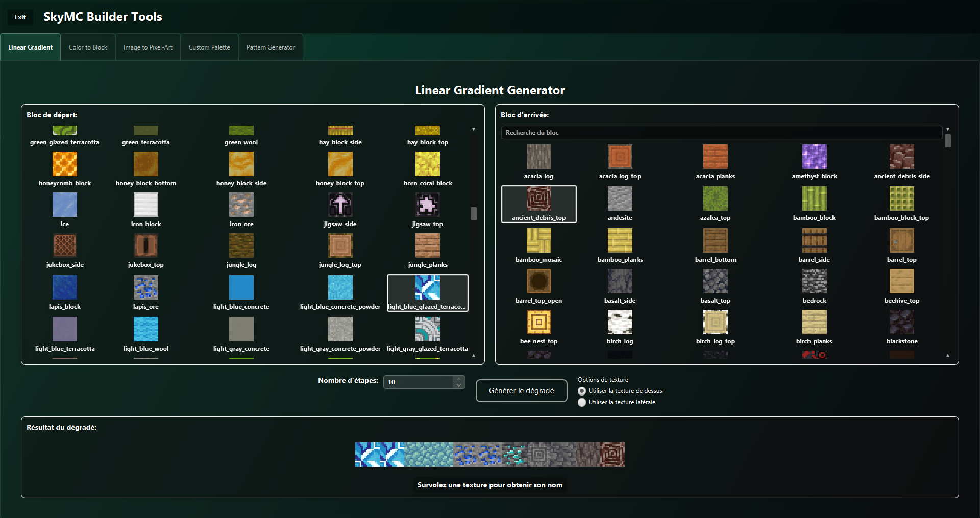This screenshot has width=980, height=518.
Task: Choose the bamboo_mosaic block texture
Action: click(x=538, y=241)
